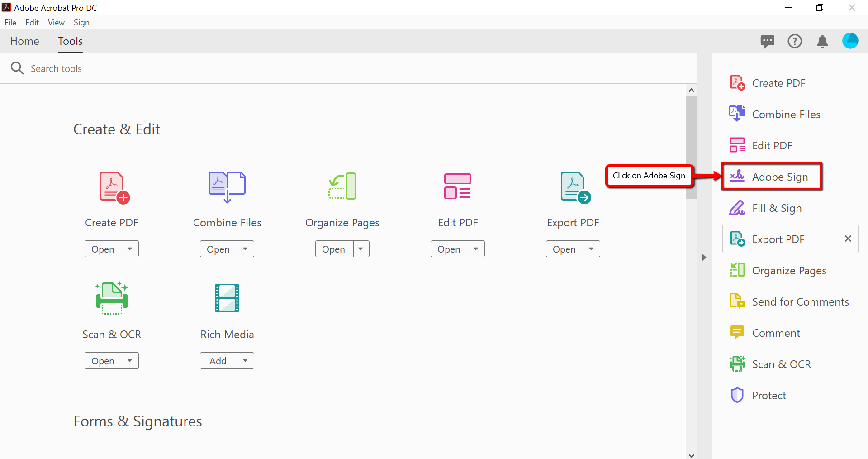Screen dimensions: 868x459
Task: Click Open button under Scan & OCR
Action: [104, 361]
